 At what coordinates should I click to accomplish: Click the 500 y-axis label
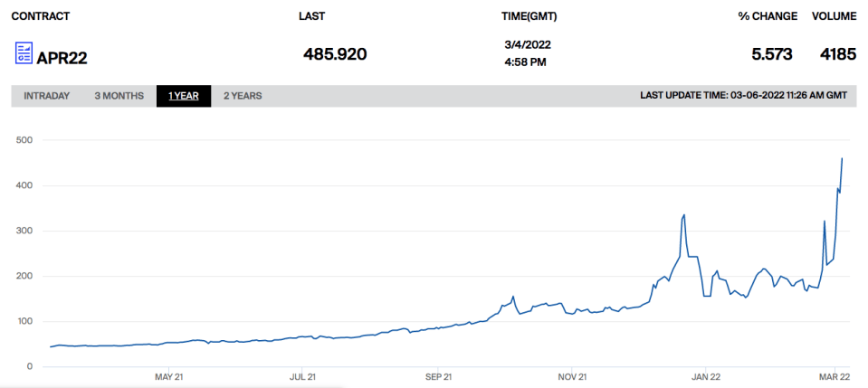[x=26, y=140]
